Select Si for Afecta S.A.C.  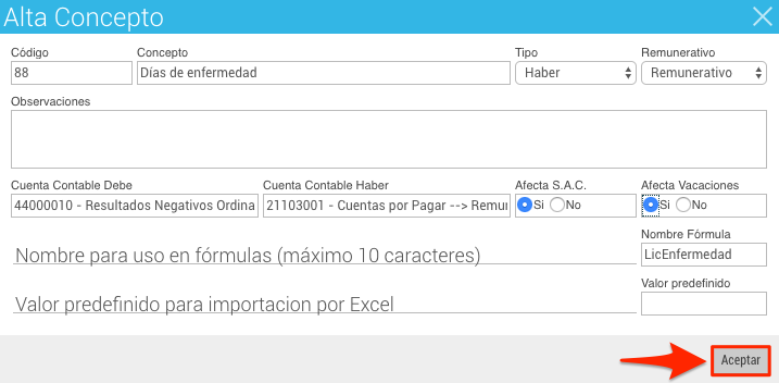pyautogui.click(x=524, y=205)
